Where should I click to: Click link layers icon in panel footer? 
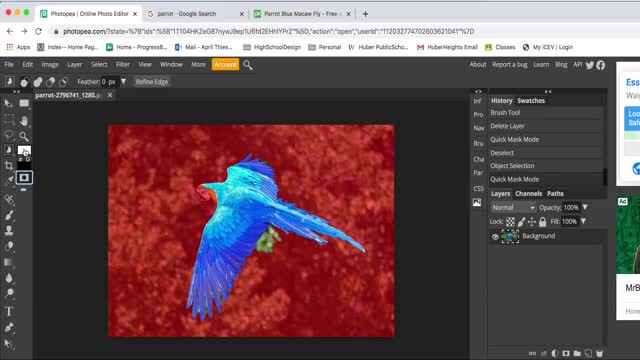click(x=532, y=353)
